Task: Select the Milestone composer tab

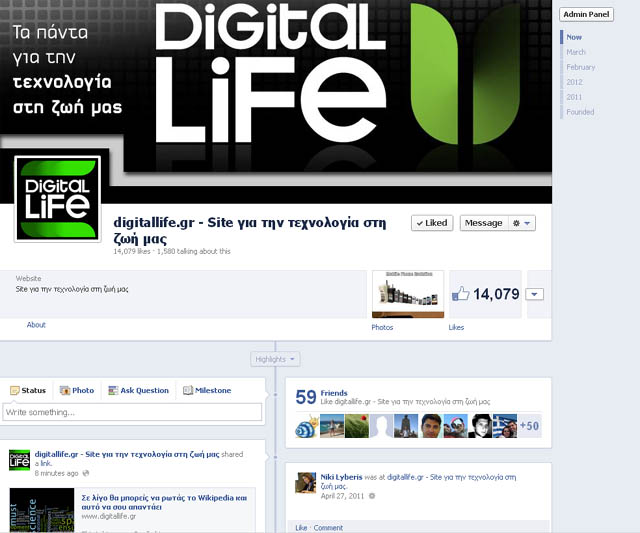Action: 207,391
